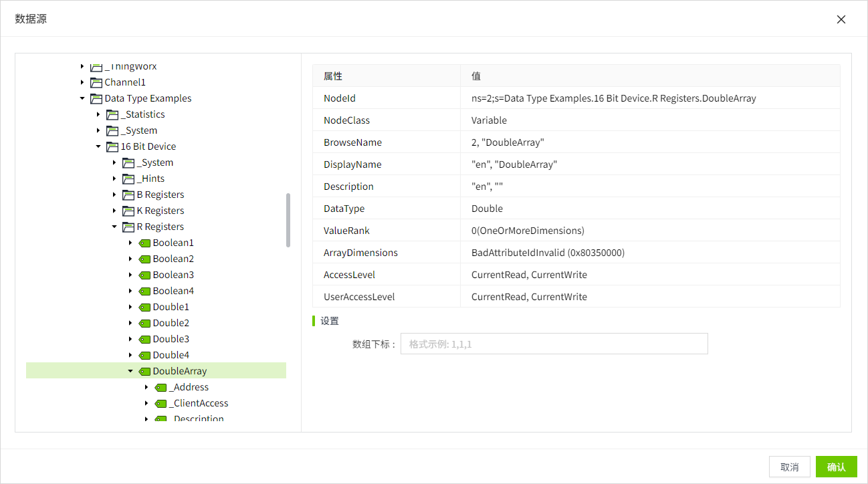Select the Boolean4 tree item
This screenshot has height=484, width=868.
pos(173,291)
